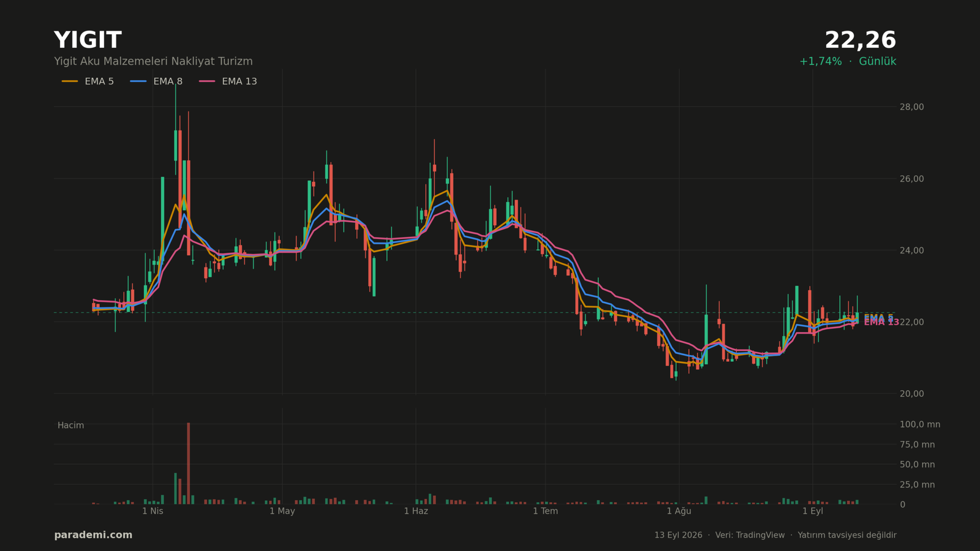Click the 1 Eyl date axis label

813,511
